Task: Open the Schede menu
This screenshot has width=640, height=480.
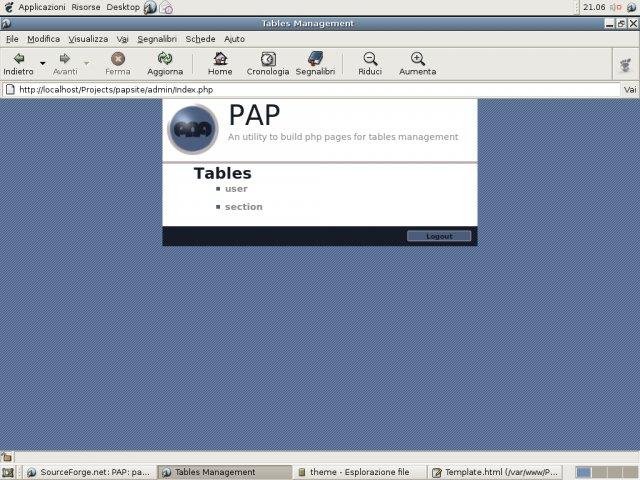Action: (x=200, y=39)
